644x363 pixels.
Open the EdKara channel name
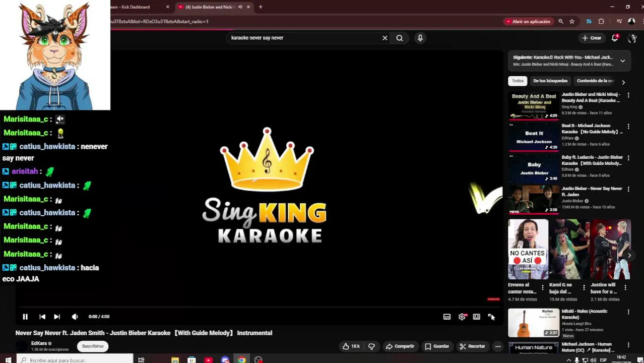[39, 343]
